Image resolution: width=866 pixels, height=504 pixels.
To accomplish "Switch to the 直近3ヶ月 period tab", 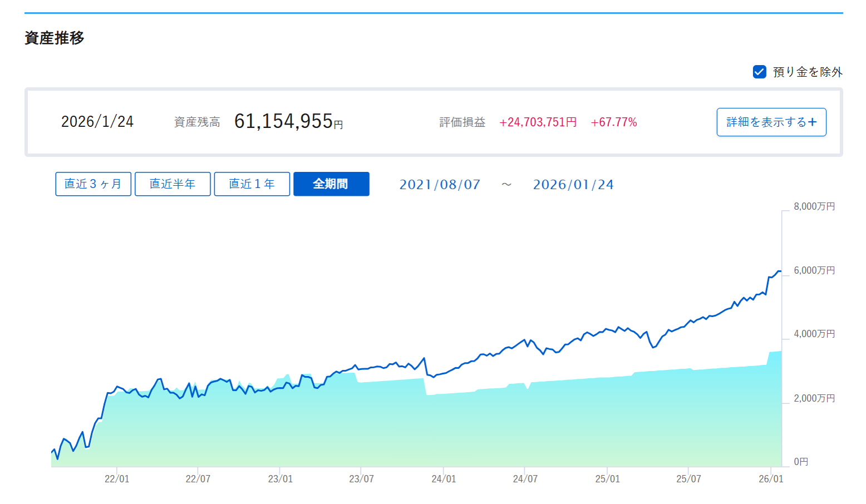I will pos(93,184).
